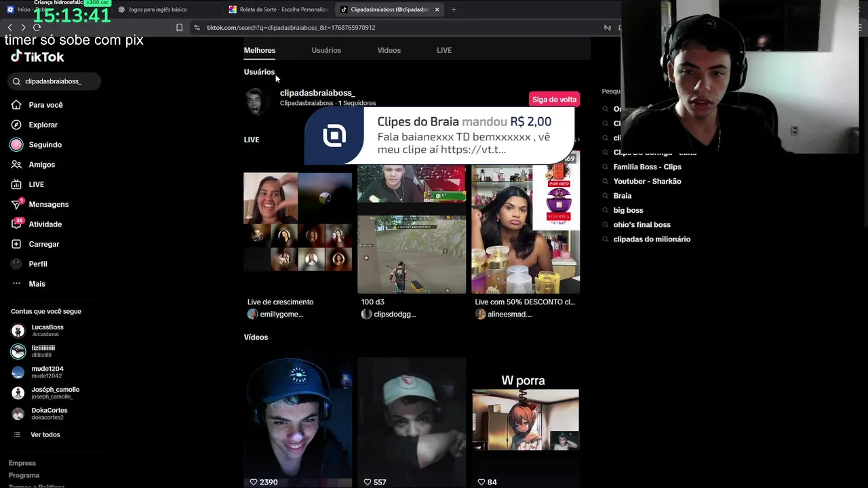Click the bookmark icon beside address bar
The width and height of the screenshot is (868, 488).
click(x=179, y=28)
